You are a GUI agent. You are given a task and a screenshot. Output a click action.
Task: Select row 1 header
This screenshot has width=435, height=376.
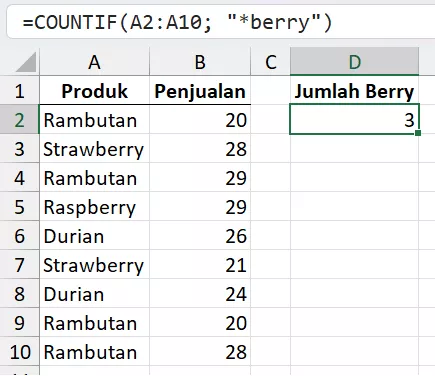(19, 91)
